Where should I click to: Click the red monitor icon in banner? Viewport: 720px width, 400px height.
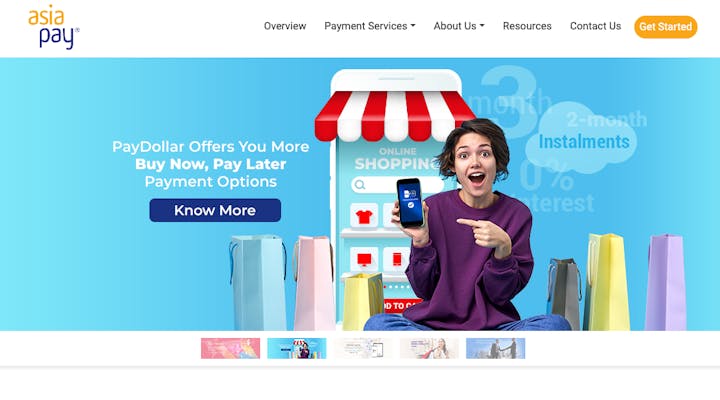point(364,259)
